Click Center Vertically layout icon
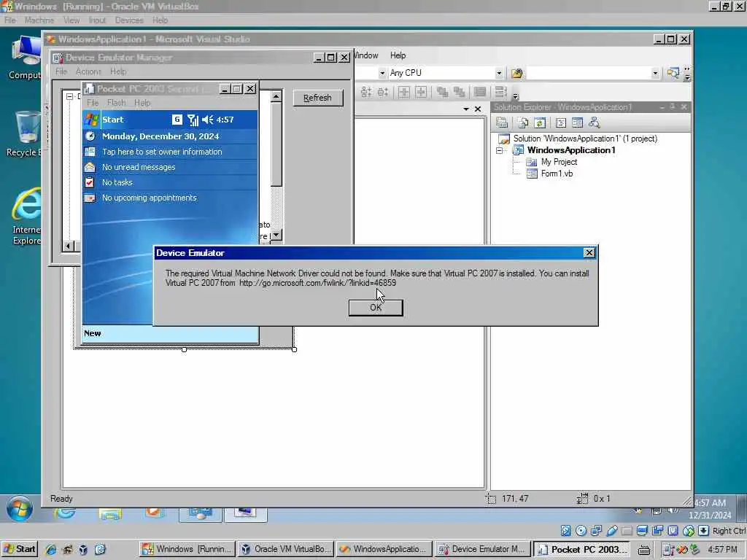Screen dimensions: 747x560 (421, 92)
